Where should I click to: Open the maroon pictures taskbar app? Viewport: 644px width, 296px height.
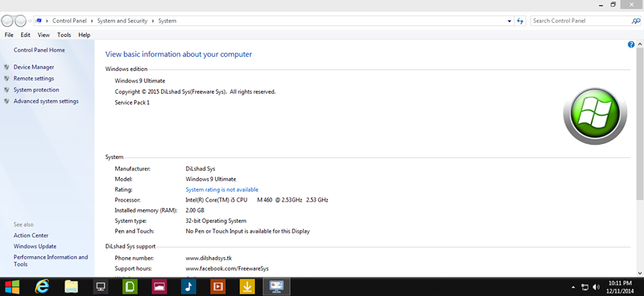[x=159, y=287]
